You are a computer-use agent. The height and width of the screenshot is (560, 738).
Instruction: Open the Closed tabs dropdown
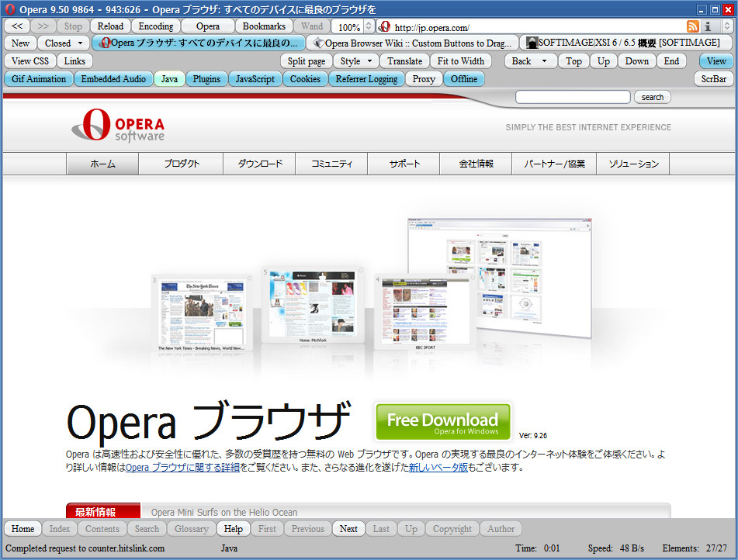[x=81, y=43]
